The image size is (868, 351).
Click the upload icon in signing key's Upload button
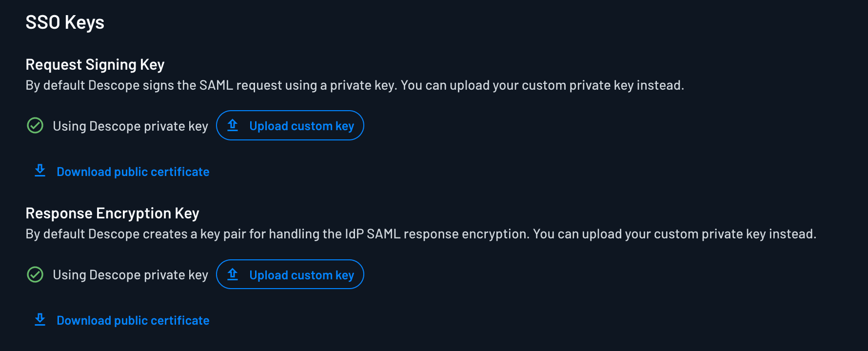tap(232, 125)
